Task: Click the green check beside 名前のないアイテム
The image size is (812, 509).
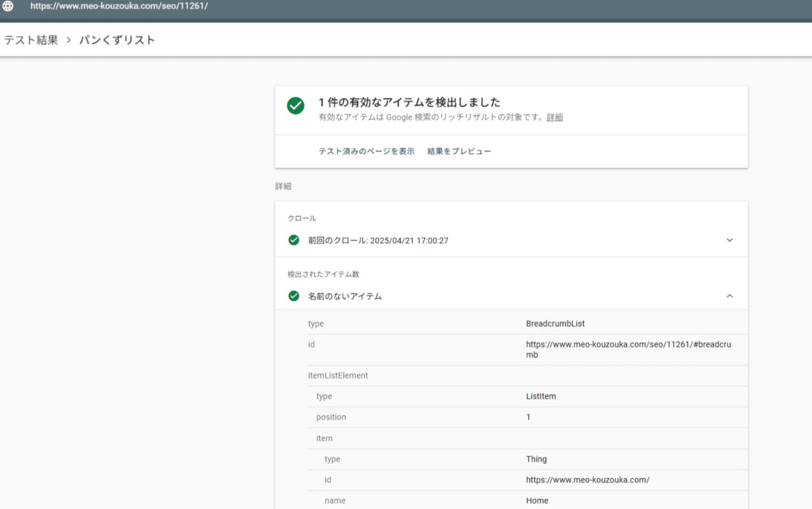Action: [x=293, y=296]
